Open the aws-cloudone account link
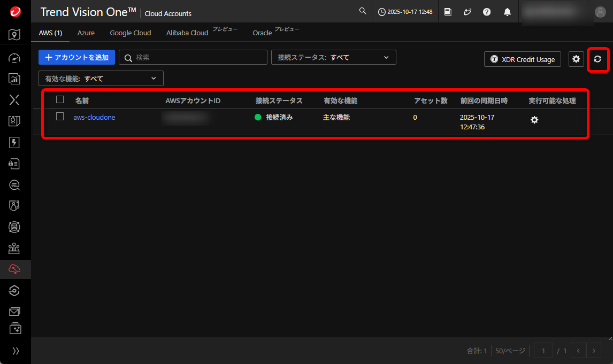This screenshot has height=364, width=613. tap(94, 117)
